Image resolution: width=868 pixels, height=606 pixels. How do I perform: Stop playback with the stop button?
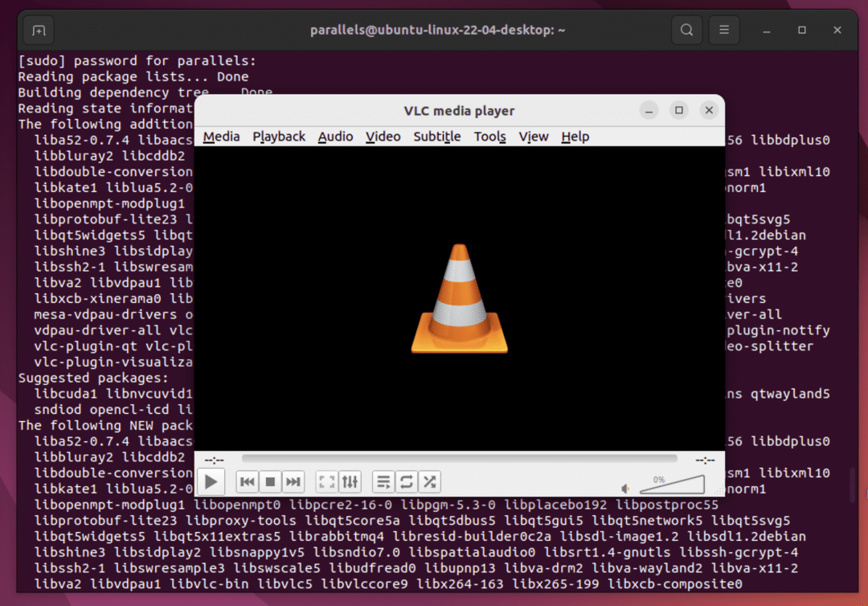click(x=271, y=482)
